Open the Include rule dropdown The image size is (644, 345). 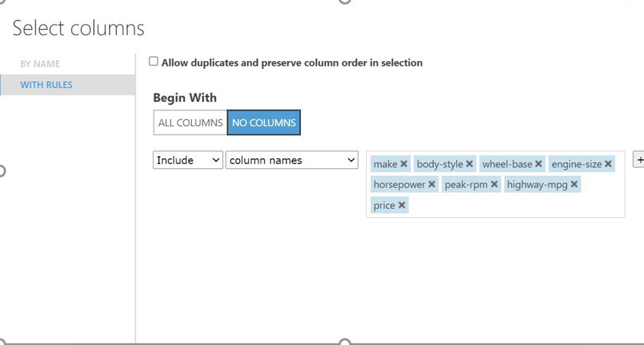pyautogui.click(x=188, y=160)
